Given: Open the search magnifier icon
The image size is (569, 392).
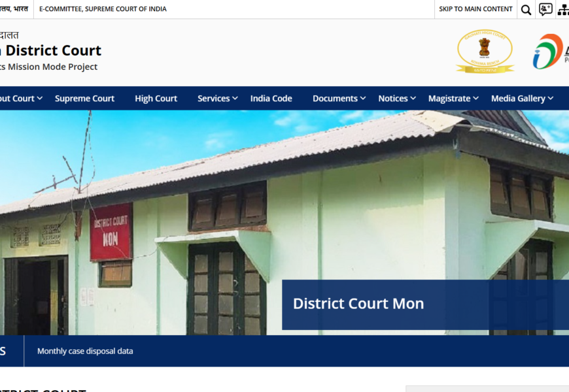Looking at the screenshot, I should pyautogui.click(x=526, y=10).
